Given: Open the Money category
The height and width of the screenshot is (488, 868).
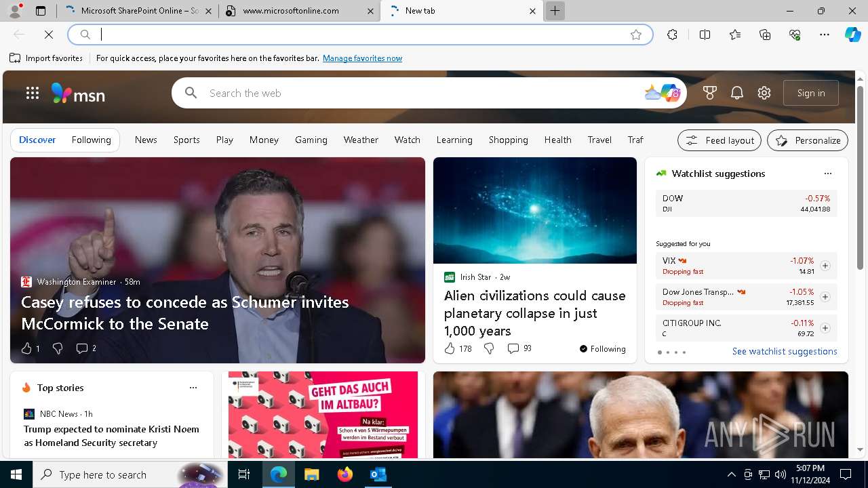Looking at the screenshot, I should (x=264, y=140).
